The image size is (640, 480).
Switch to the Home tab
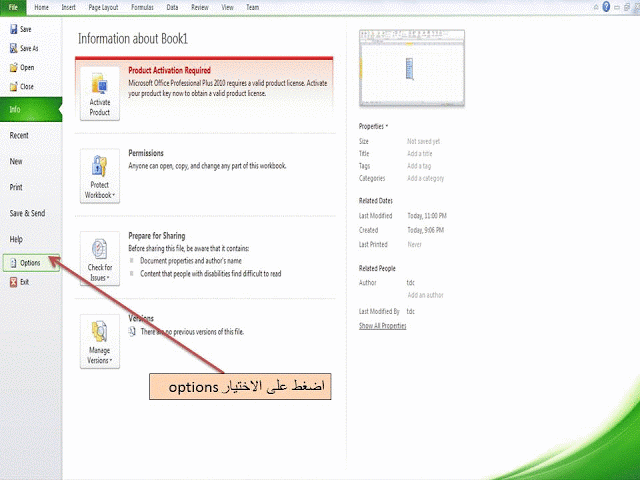pos(41,7)
